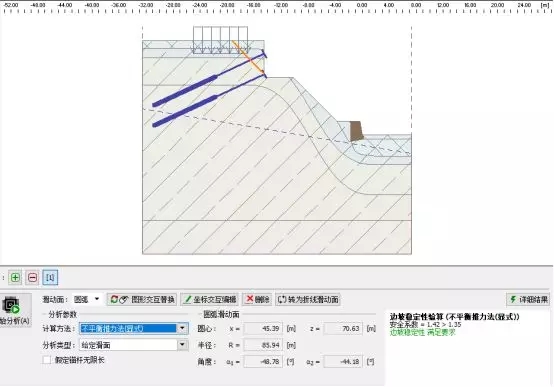The height and width of the screenshot is (387, 554).
Task: Click the circle center x value field
Action: [263, 329]
